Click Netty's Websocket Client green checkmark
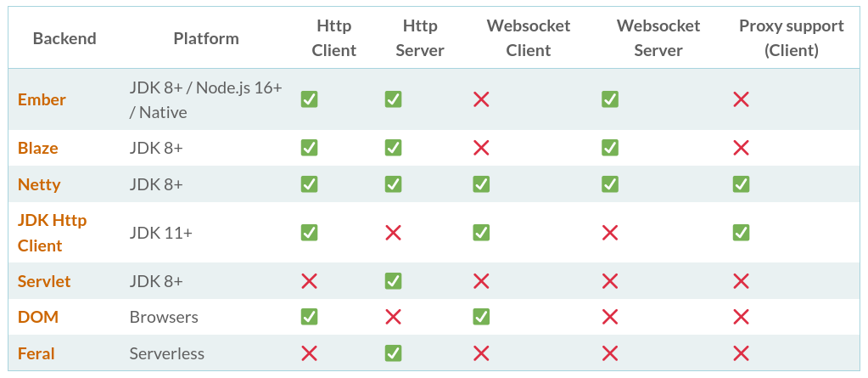The width and height of the screenshot is (868, 378). tap(481, 183)
